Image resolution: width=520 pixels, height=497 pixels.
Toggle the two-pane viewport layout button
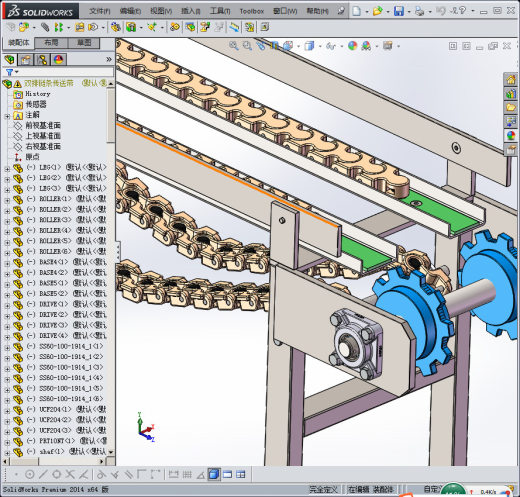(241, 474)
